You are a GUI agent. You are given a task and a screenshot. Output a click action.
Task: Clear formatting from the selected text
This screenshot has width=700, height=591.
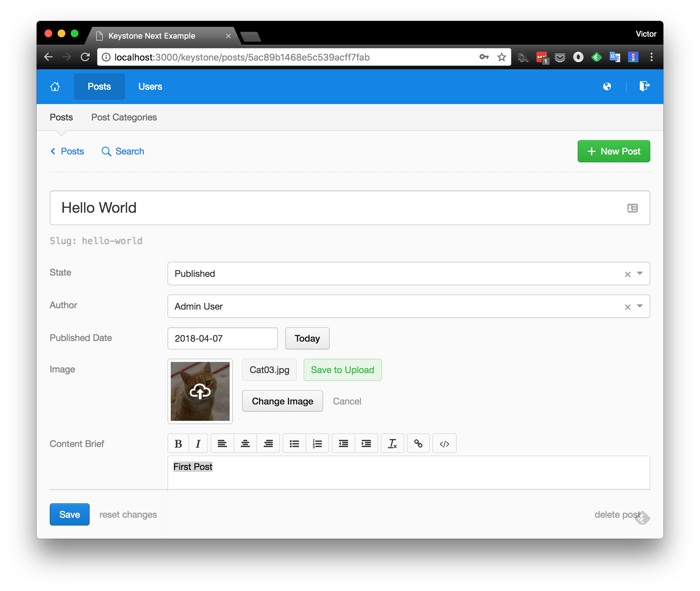pos(392,443)
